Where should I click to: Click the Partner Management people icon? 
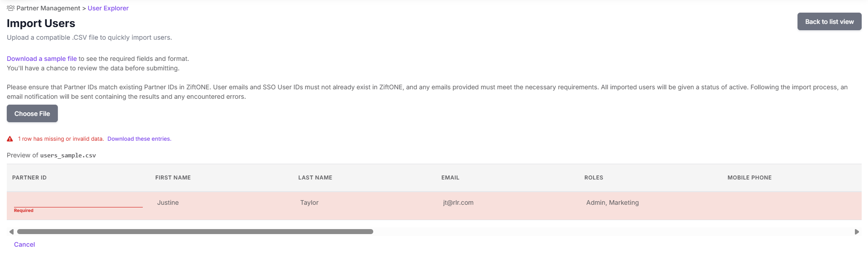tap(10, 8)
